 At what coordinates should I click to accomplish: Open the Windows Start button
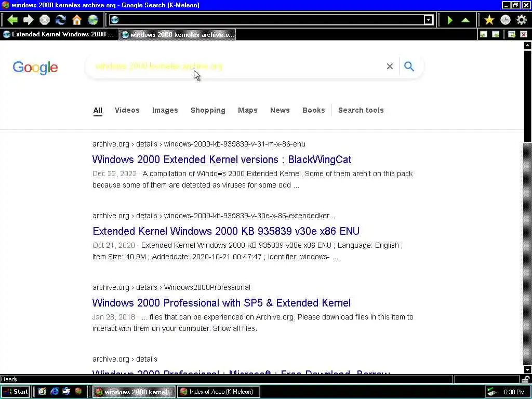pyautogui.click(x=15, y=392)
